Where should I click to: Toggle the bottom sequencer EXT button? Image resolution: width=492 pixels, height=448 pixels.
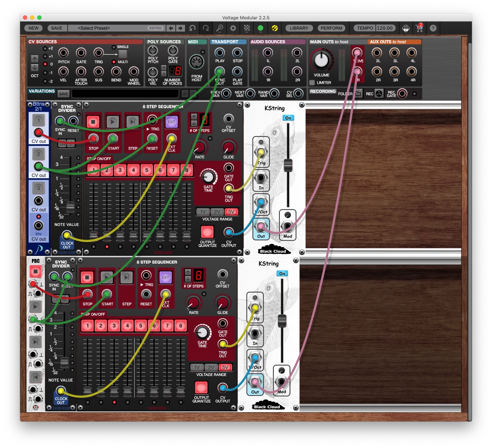(165, 277)
